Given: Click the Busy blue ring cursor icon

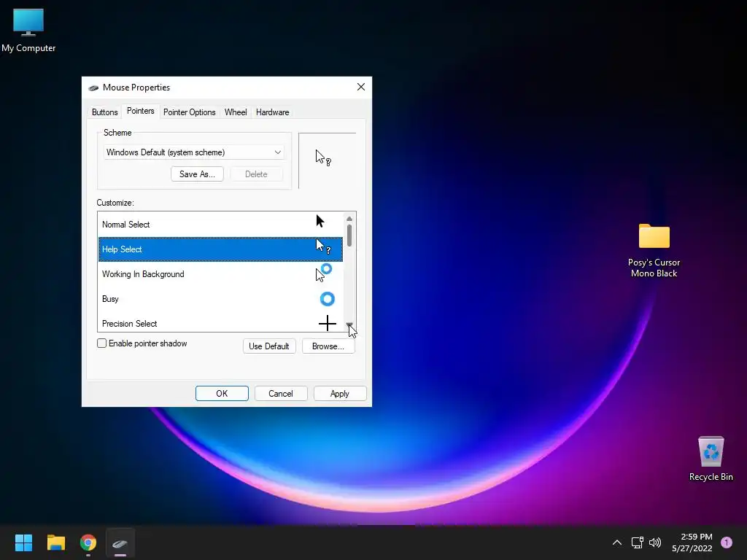Looking at the screenshot, I should click(327, 299).
